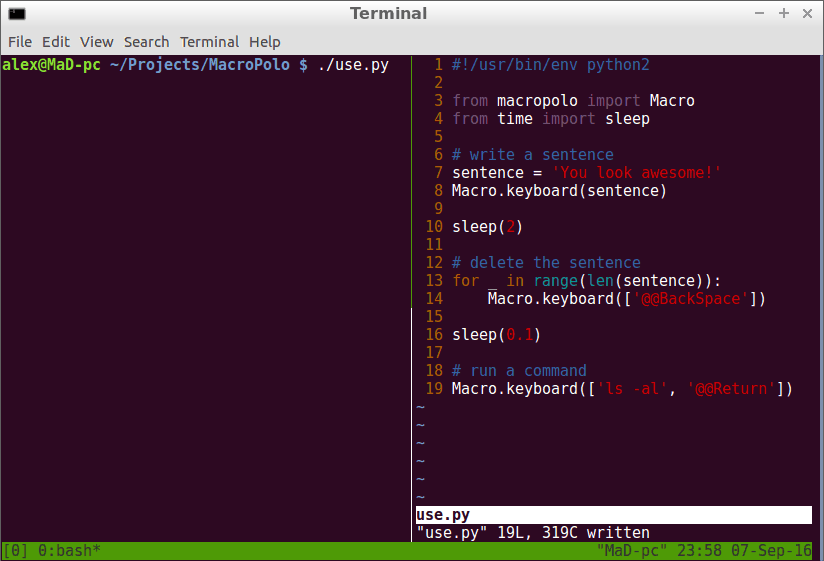824x561 pixels.
Task: Open the Search menu
Action: click(147, 42)
